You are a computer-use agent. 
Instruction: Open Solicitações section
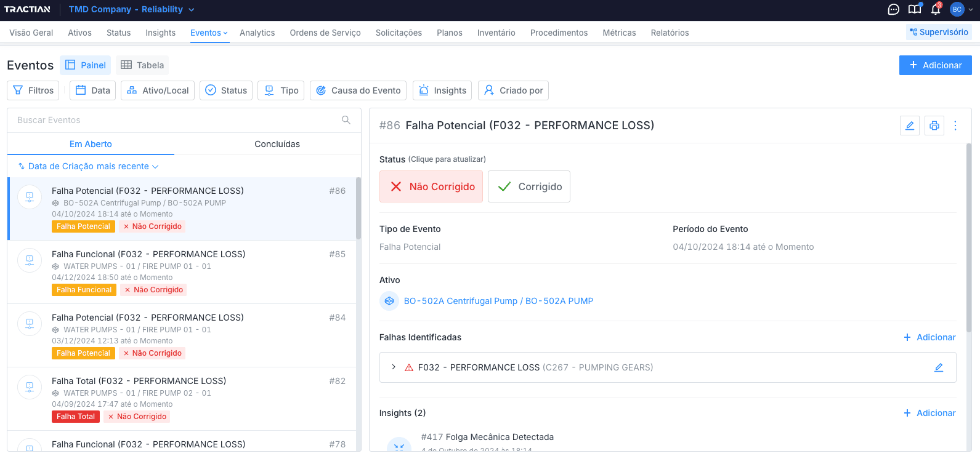tap(399, 33)
